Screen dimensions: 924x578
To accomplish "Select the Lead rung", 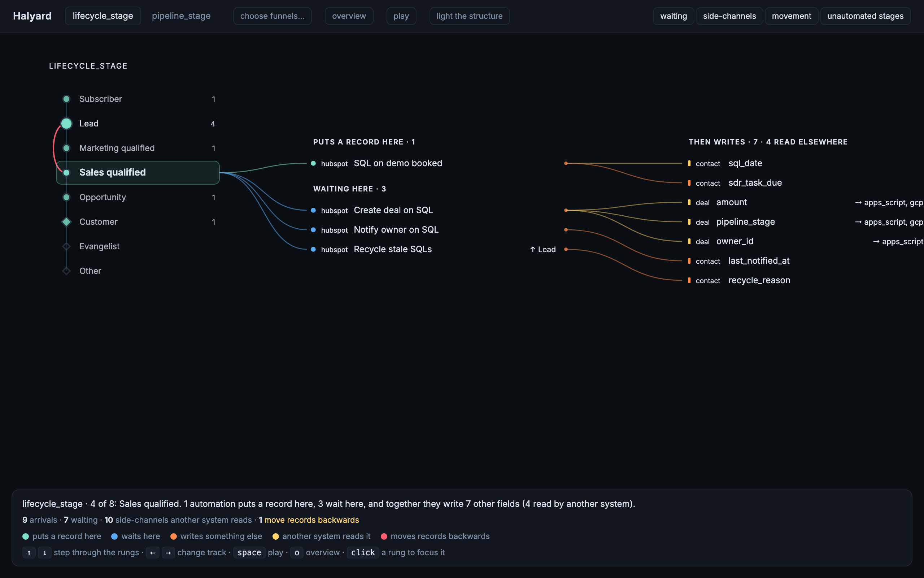I will pyautogui.click(x=138, y=124).
